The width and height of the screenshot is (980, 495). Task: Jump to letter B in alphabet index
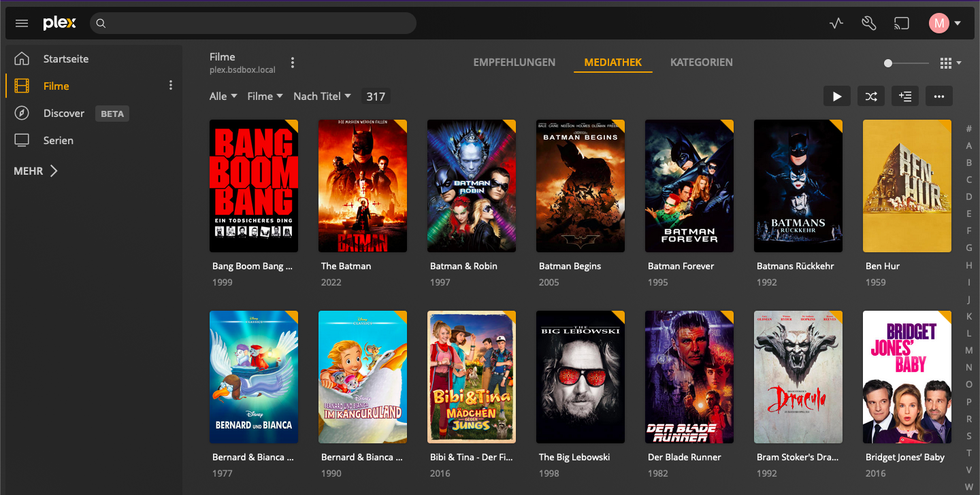point(969,163)
